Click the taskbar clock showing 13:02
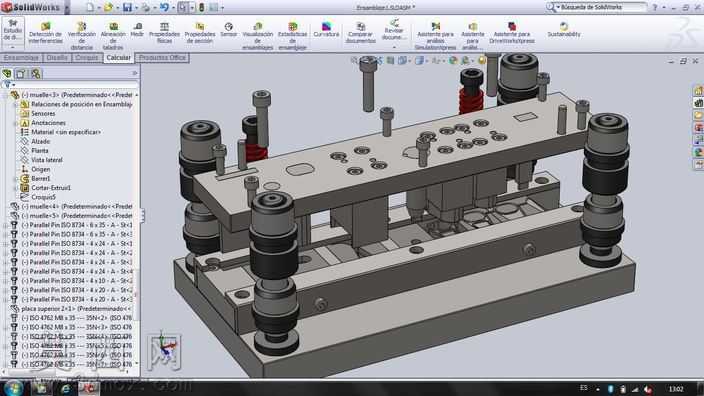Screen dimensions: 704x396 click(x=676, y=389)
